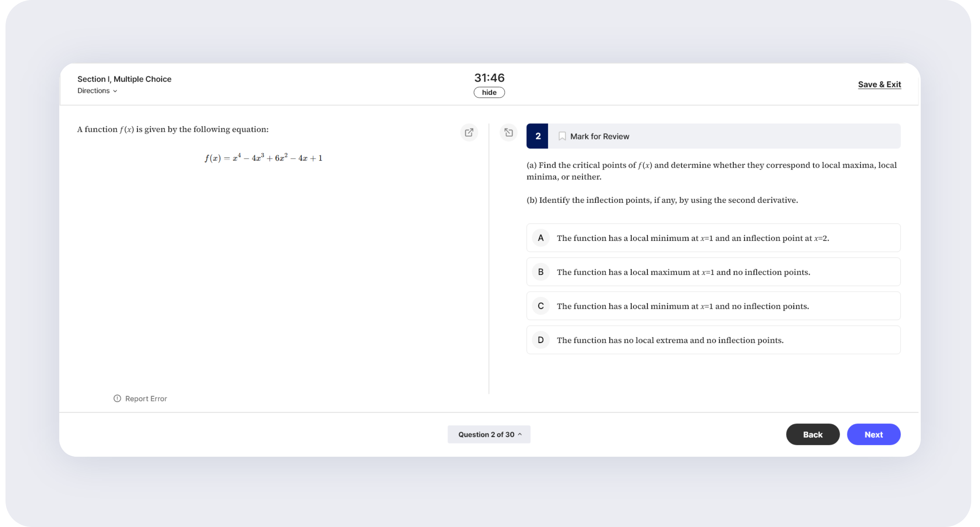Choose answer C local minimum, no inflection

[x=683, y=306]
